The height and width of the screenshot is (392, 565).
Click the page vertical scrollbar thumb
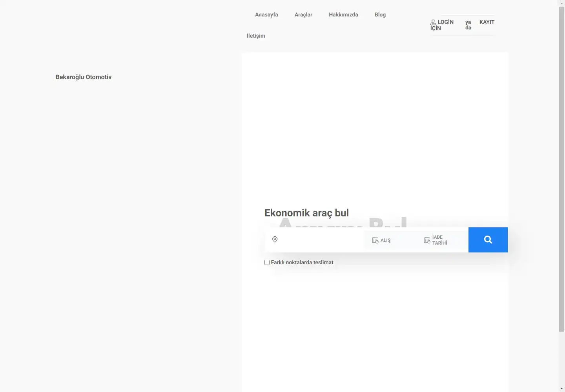562,169
